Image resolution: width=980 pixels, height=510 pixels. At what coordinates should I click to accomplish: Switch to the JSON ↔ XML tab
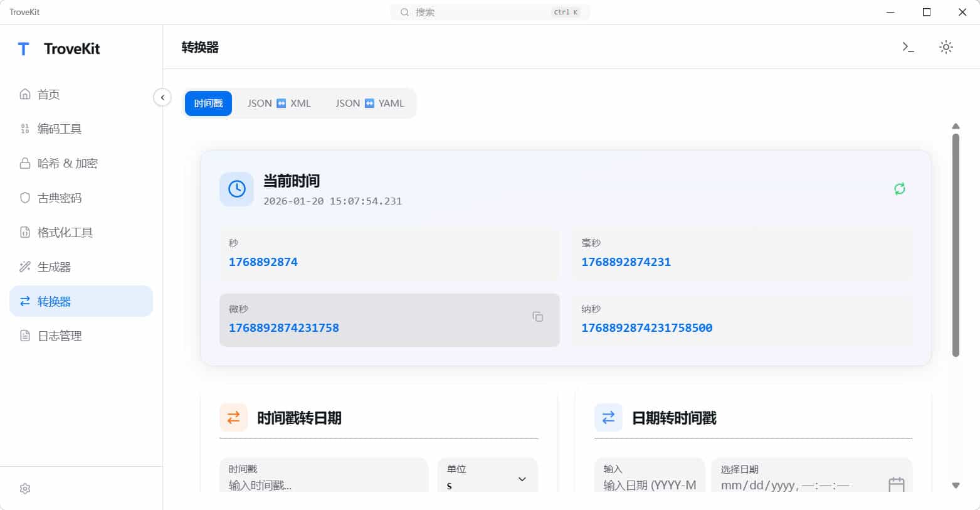pos(279,103)
